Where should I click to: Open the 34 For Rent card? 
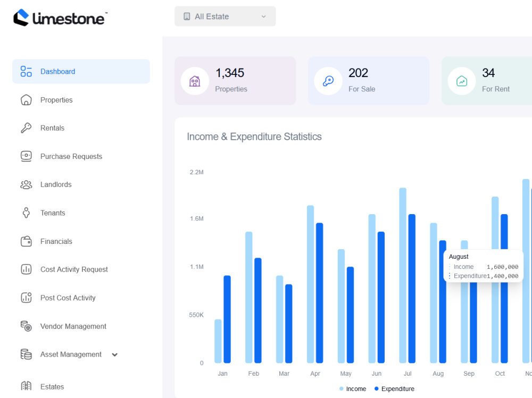click(x=487, y=81)
